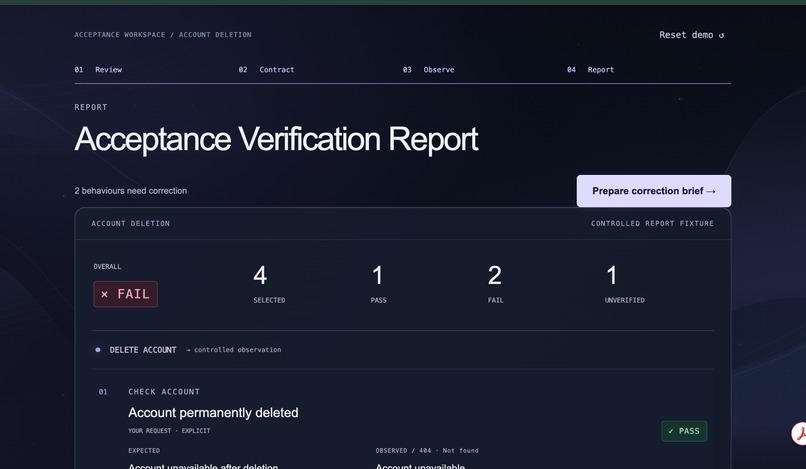Viewport: 806px width, 469px height.
Task: Click the 'DELETE ACCOUNT' row label
Action: tap(143, 350)
